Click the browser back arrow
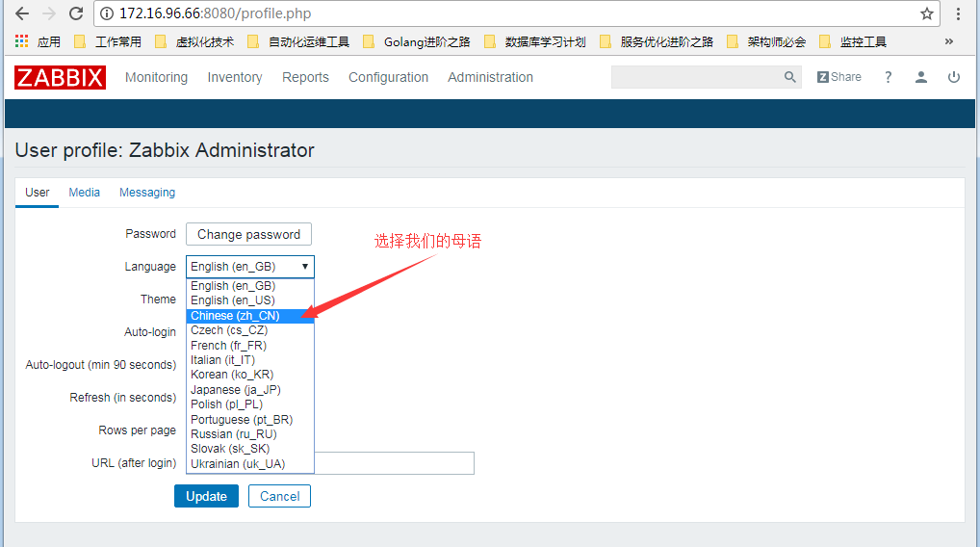Screen dimensions: 980x547 tap(22, 13)
